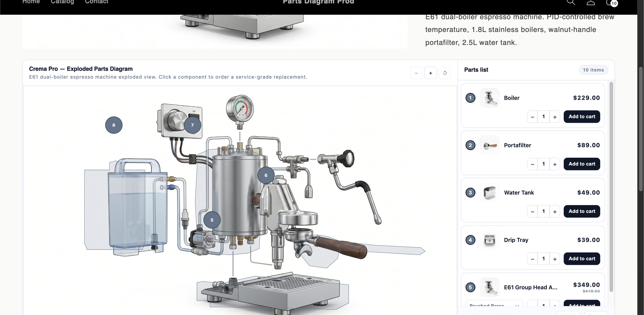Decrease Water Tank quantity

coord(532,211)
